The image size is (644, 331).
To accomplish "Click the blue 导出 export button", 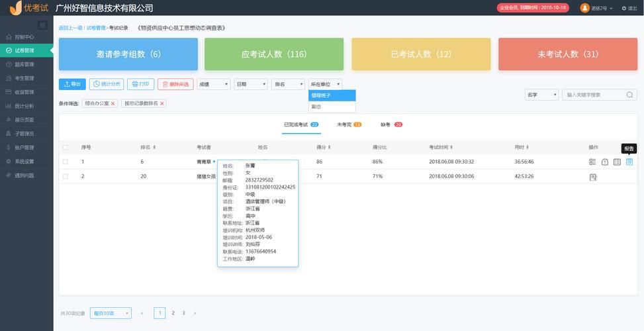I will [72, 84].
